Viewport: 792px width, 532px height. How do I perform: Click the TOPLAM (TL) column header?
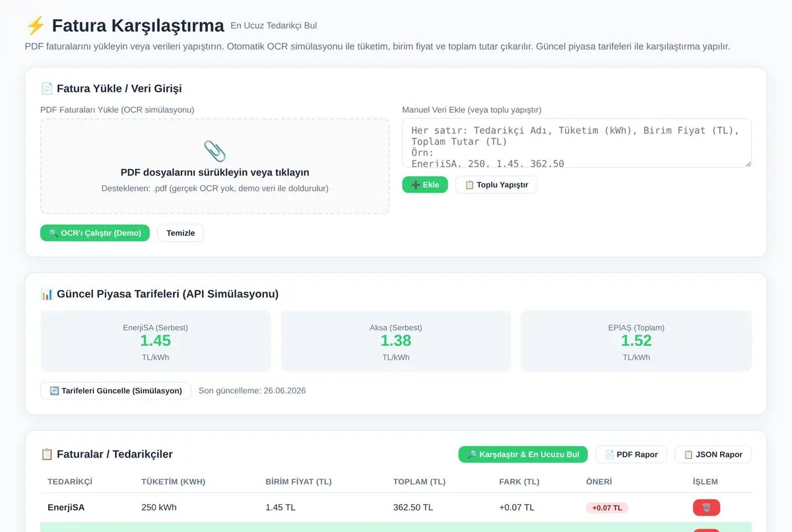pyautogui.click(x=418, y=482)
